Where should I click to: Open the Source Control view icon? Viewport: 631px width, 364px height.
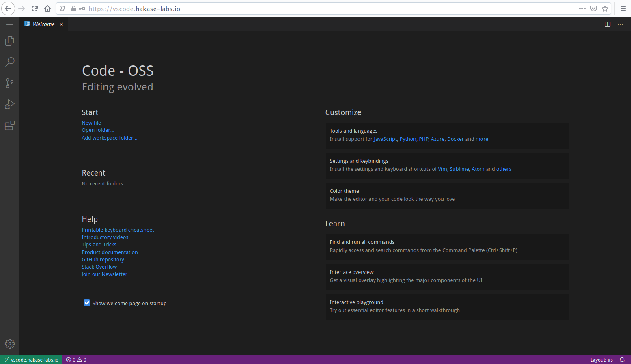pyautogui.click(x=10, y=83)
